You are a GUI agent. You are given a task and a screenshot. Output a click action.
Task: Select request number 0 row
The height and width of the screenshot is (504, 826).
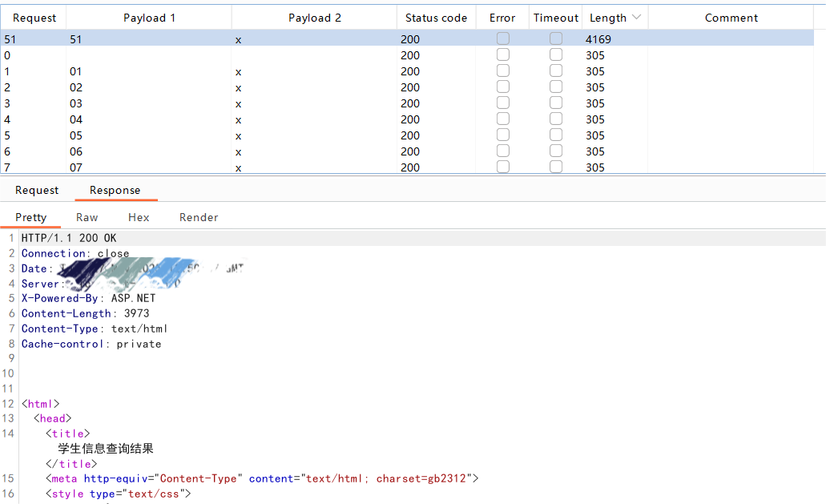[407, 55]
